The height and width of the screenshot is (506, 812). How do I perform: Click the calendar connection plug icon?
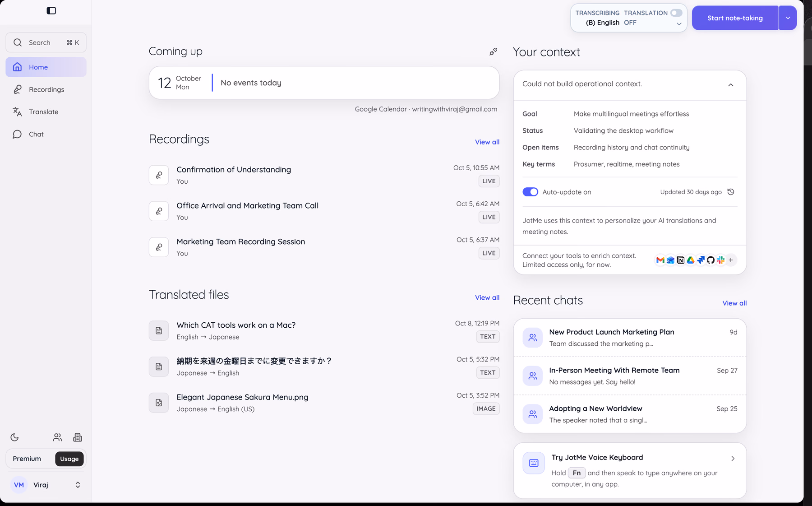494,52
